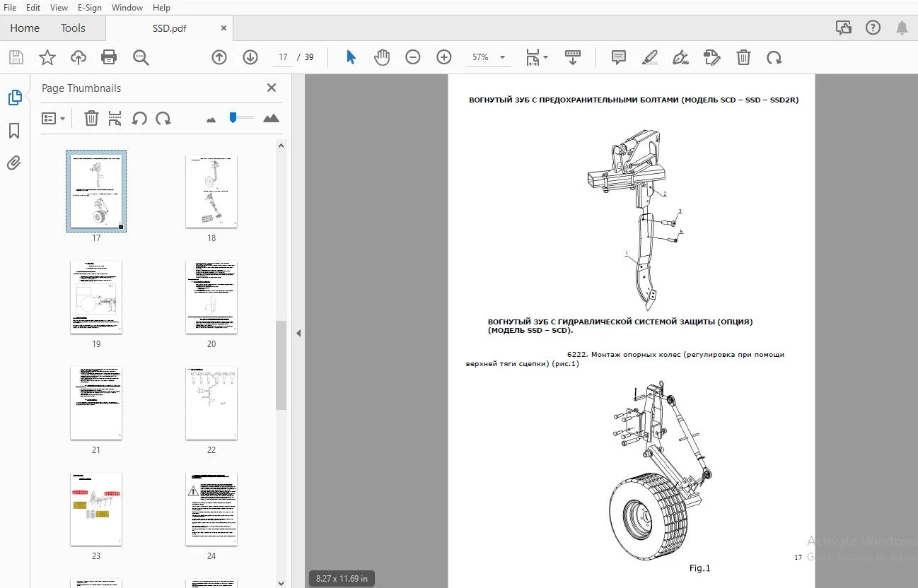Select page 21 thumbnail
918x588 pixels.
[96, 404]
